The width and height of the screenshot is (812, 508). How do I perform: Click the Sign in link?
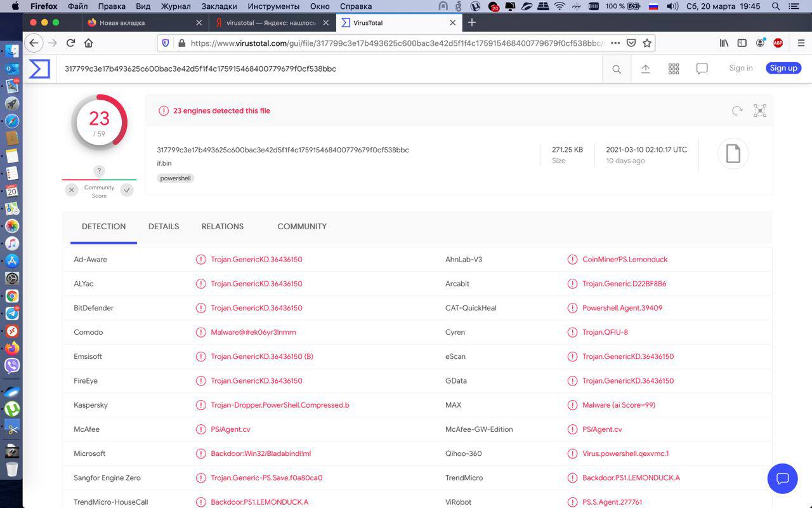coord(741,68)
